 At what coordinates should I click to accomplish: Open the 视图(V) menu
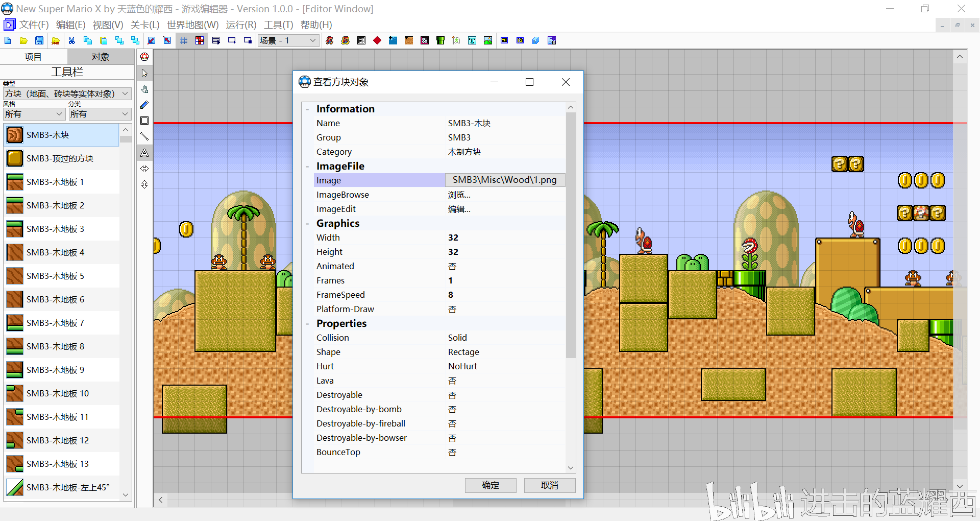(108, 25)
